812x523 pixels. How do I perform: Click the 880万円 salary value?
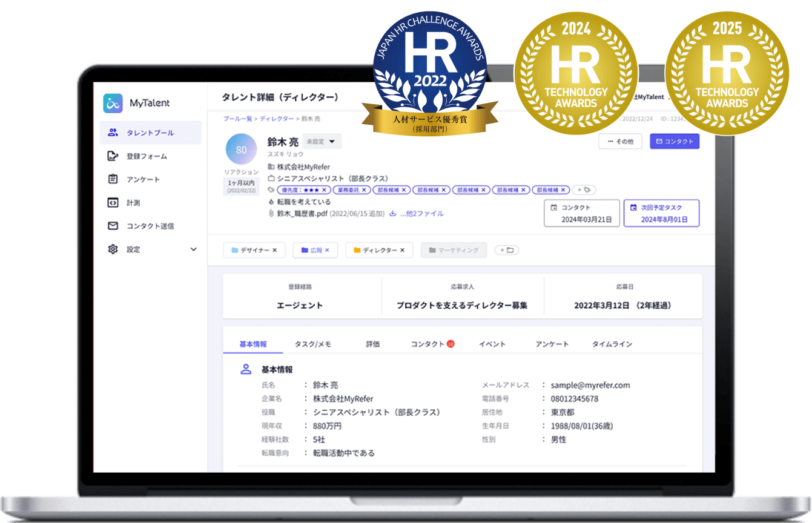tap(327, 426)
